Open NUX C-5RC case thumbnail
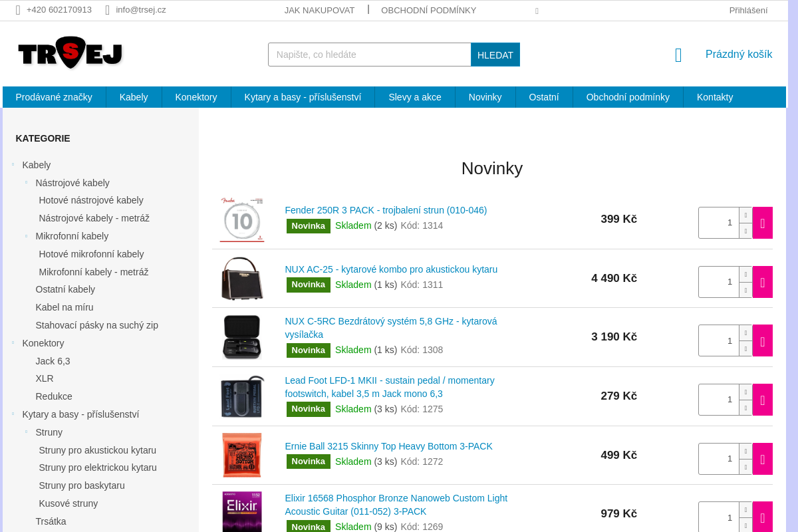Screen dimensions: 798x532 click(x=242, y=337)
